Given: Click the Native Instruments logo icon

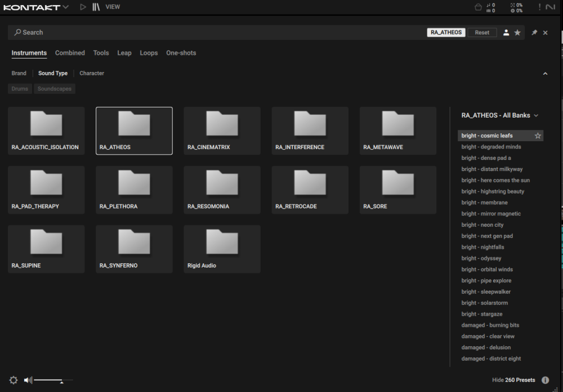Looking at the screenshot, I should [x=550, y=7].
